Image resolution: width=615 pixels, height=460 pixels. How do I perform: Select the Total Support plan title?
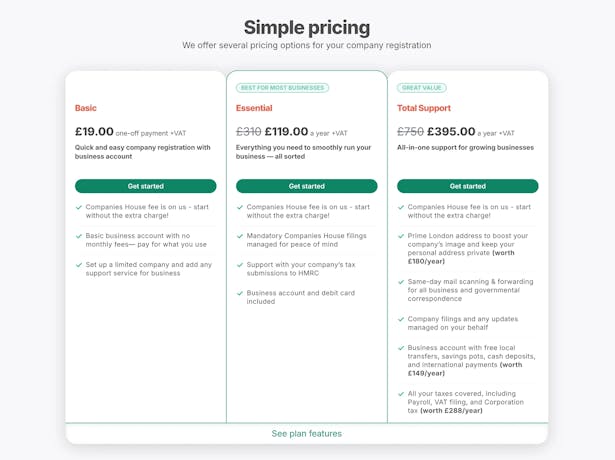(x=424, y=108)
